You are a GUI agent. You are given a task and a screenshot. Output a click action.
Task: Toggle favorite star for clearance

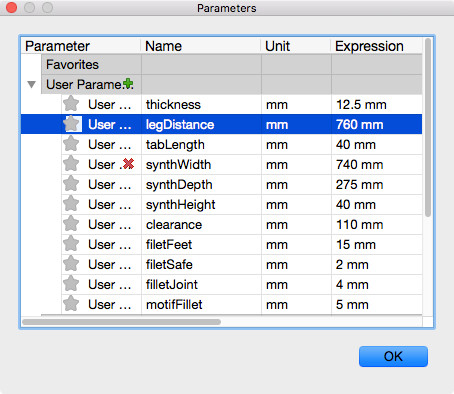coord(71,224)
